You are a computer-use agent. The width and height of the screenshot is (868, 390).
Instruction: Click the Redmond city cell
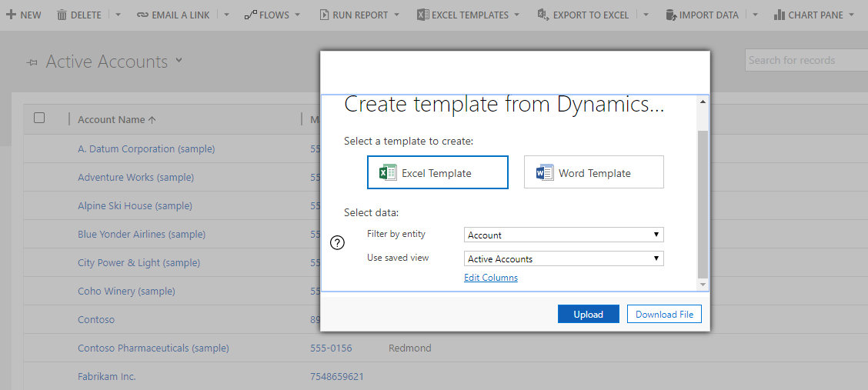(x=409, y=348)
